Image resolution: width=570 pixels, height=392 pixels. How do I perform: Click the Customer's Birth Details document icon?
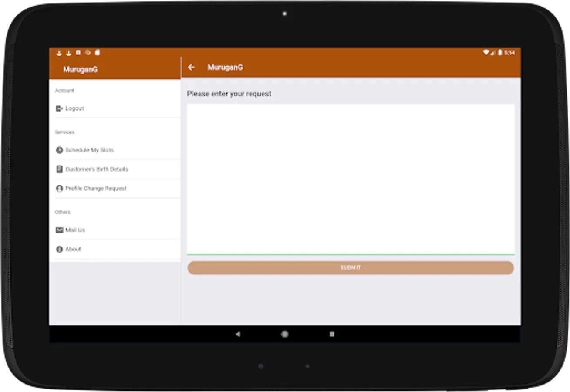[59, 169]
